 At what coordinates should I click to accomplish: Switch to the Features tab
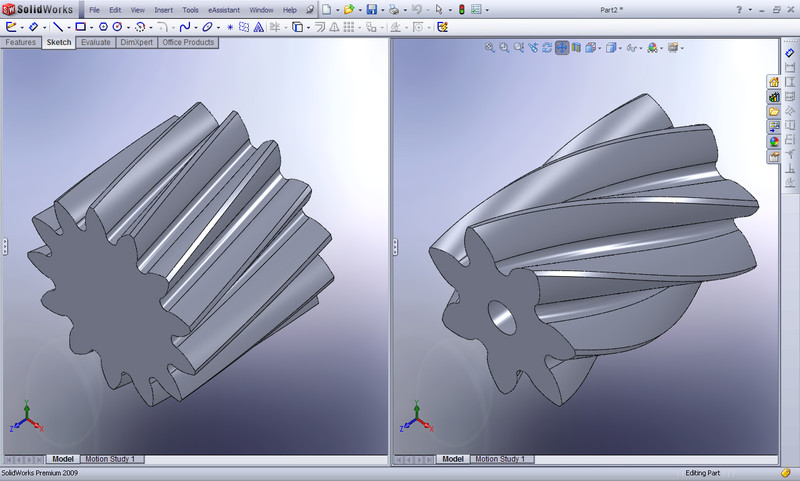tap(21, 43)
